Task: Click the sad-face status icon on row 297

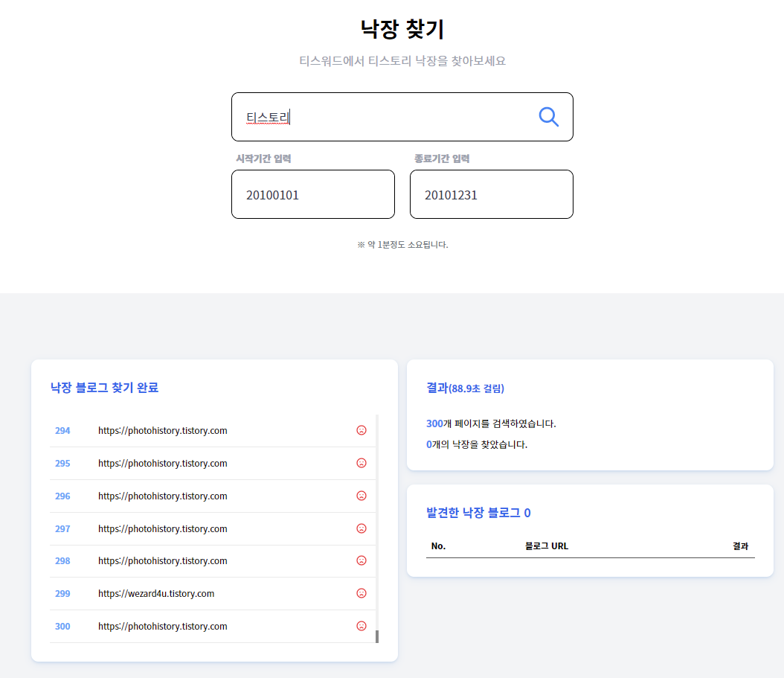Action: point(362,528)
